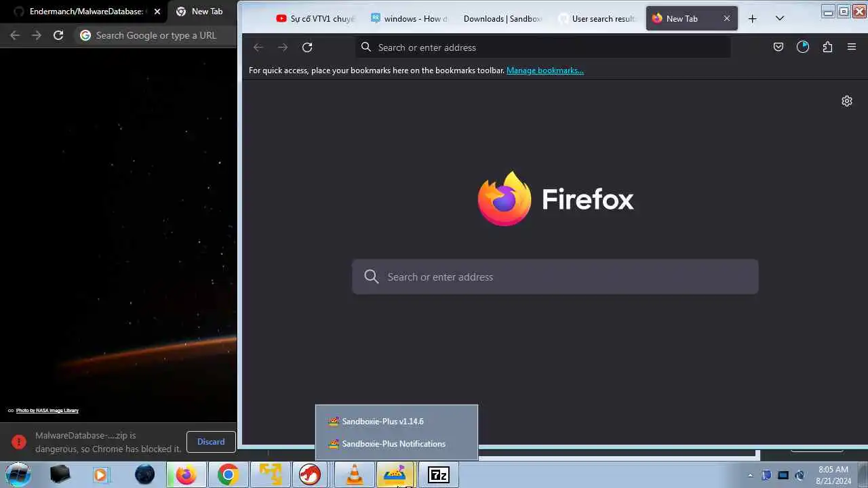Close the Firefox New Tab tab
This screenshot has width=868, height=488.
tap(726, 19)
